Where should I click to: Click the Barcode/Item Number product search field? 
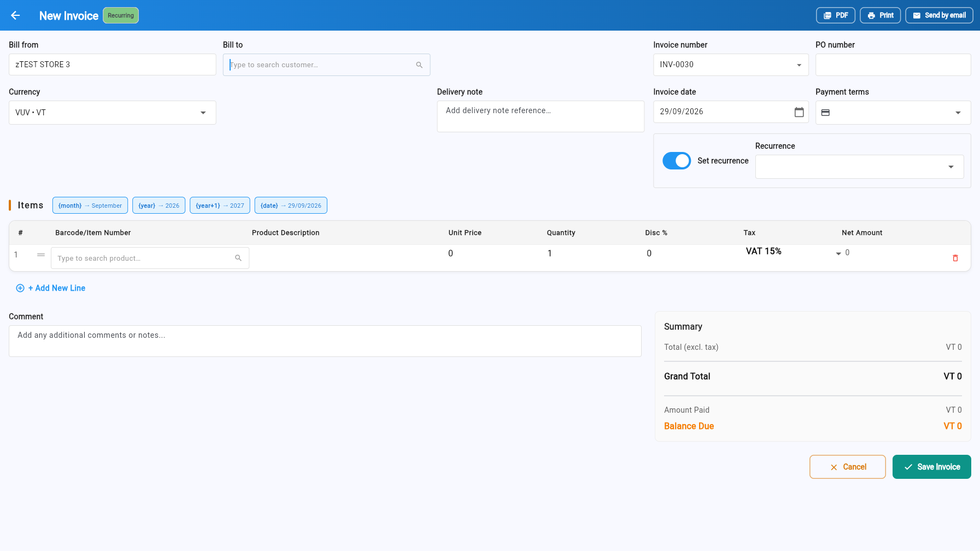pyautogui.click(x=150, y=258)
